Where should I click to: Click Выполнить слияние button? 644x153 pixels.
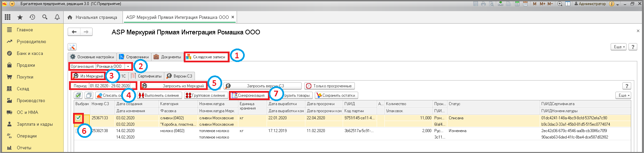[160, 95]
